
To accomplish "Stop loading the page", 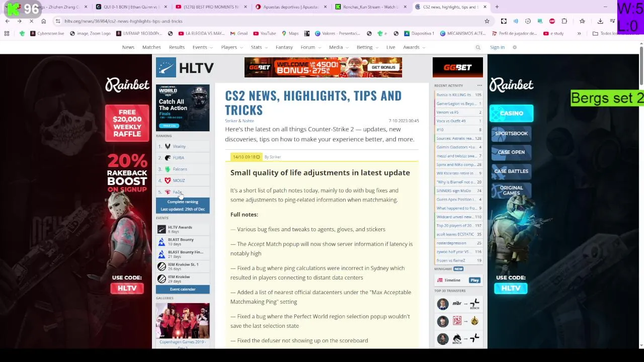I will click(31, 21).
